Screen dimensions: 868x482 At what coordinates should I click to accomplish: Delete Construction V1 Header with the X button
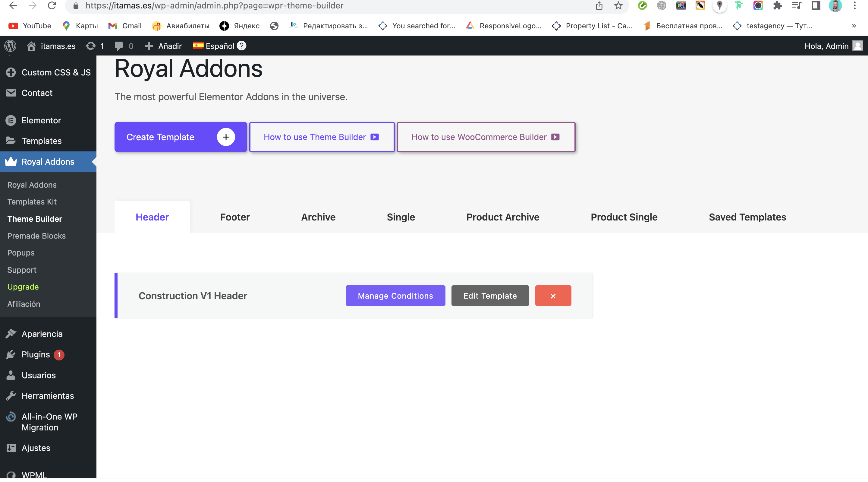[553, 296]
